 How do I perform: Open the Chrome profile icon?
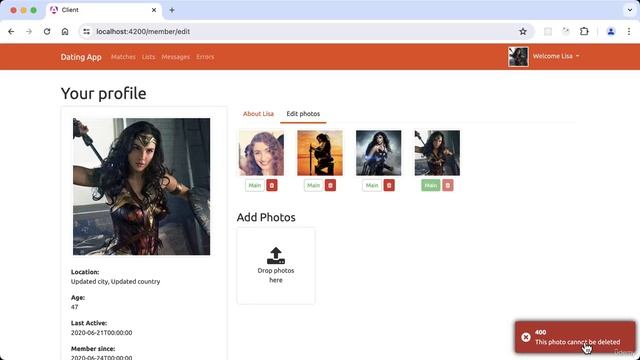tap(611, 31)
